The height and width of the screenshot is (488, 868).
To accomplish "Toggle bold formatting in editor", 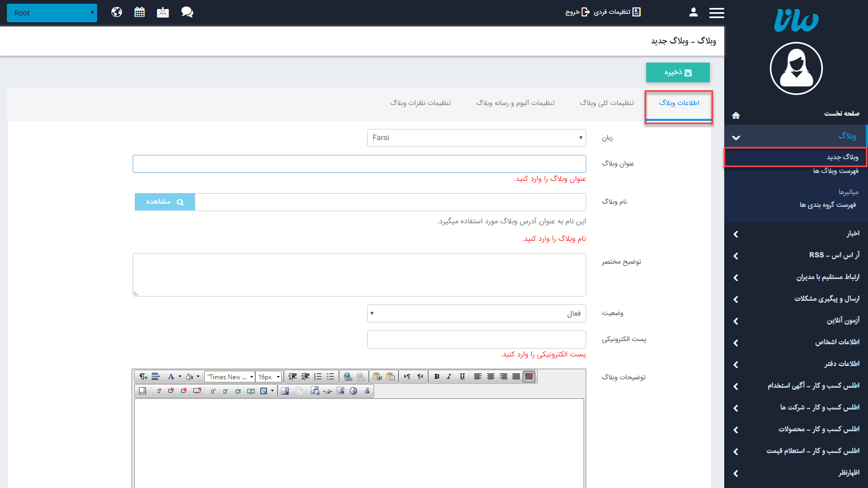I will tap(437, 377).
